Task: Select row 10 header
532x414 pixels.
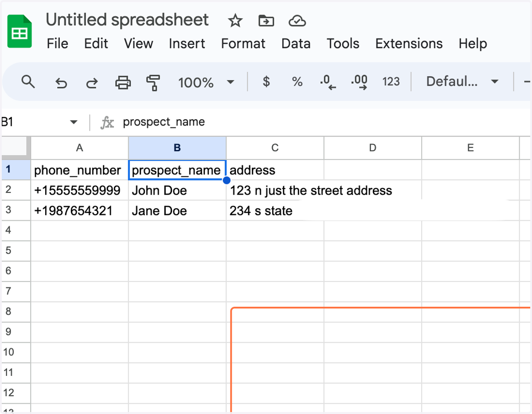Action: point(16,352)
